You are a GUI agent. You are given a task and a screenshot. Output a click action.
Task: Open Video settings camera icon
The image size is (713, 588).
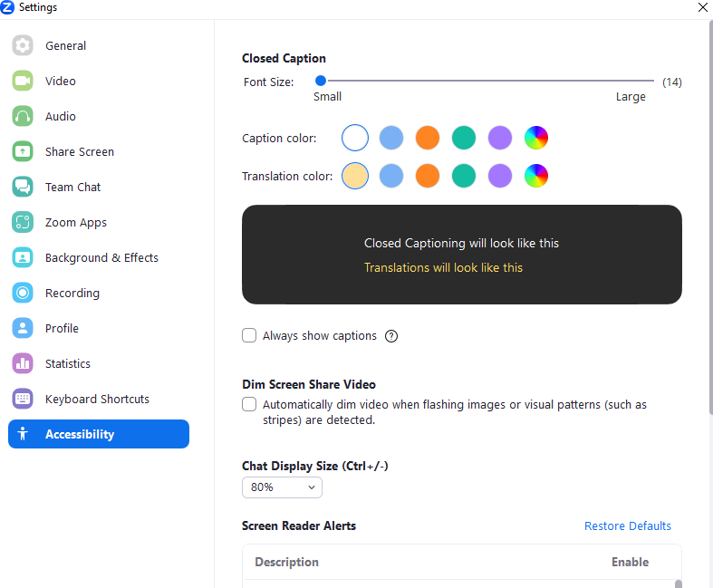(23, 81)
